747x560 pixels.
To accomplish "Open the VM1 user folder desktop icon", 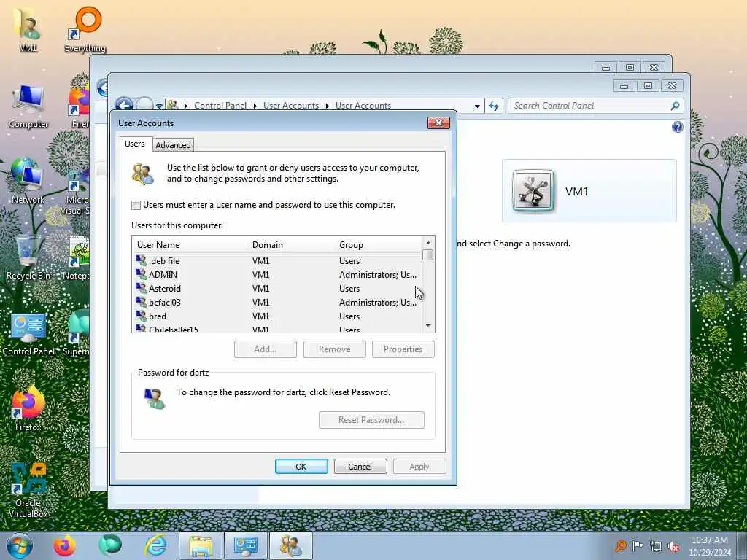I will click(x=28, y=28).
